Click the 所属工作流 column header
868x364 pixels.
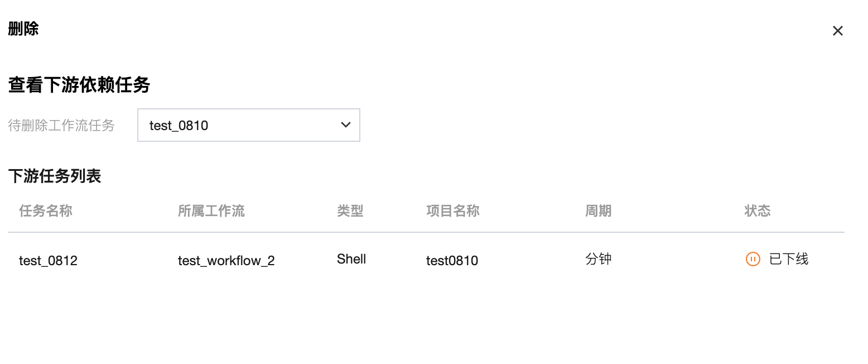(211, 210)
